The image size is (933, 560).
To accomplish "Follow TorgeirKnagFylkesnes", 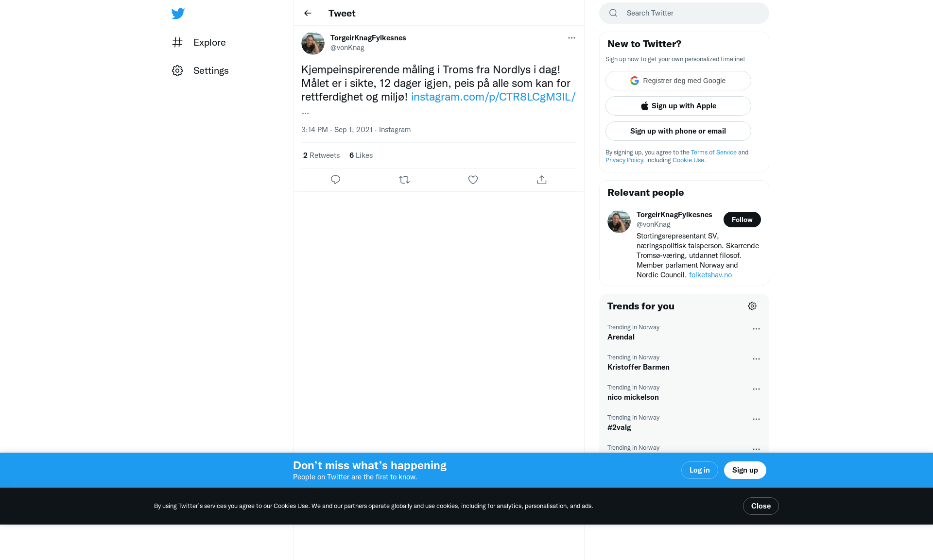I will [742, 220].
